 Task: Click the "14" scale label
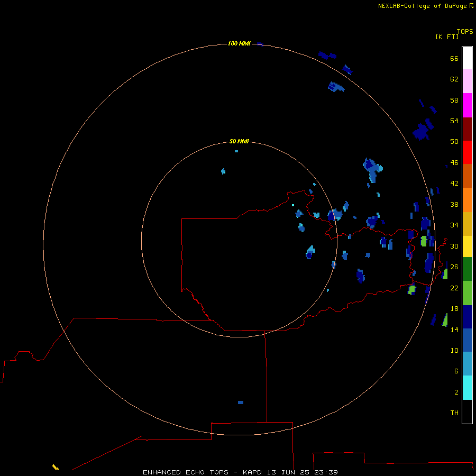[x=454, y=329]
